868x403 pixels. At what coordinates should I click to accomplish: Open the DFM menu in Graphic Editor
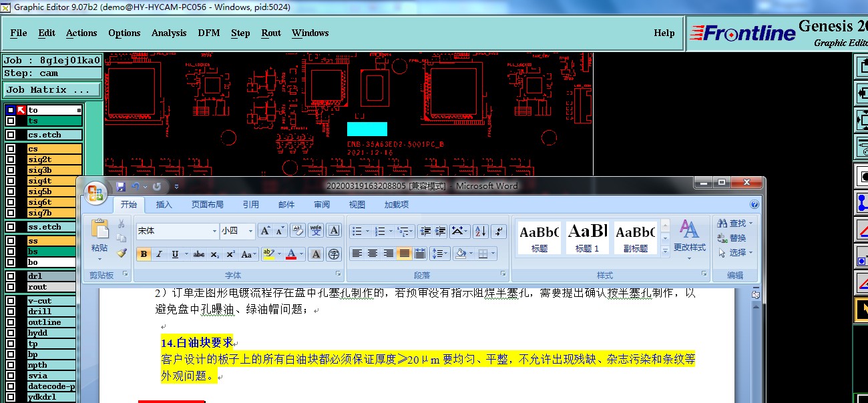208,33
